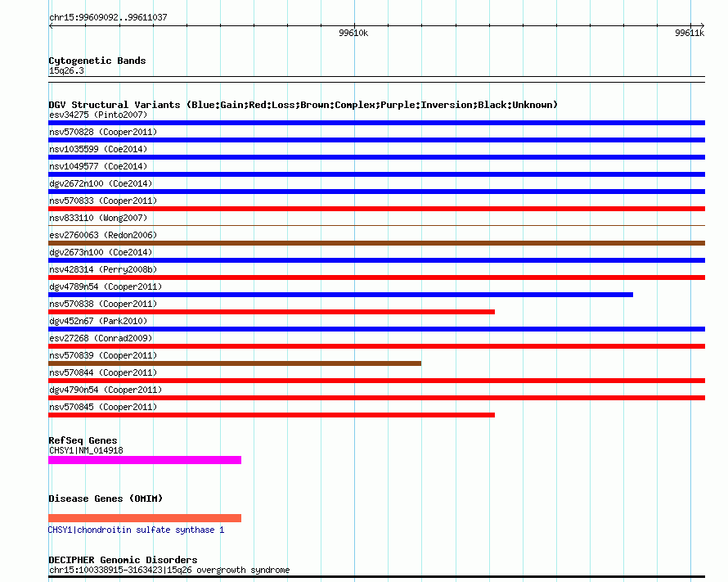Click the 99611k ruler tick label
This screenshot has width=728, height=582.
(x=690, y=33)
